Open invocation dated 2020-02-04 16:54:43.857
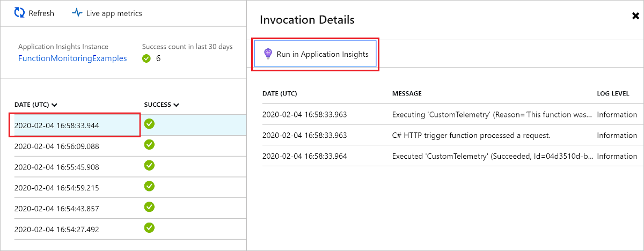The width and height of the screenshot is (644, 251). (56, 209)
